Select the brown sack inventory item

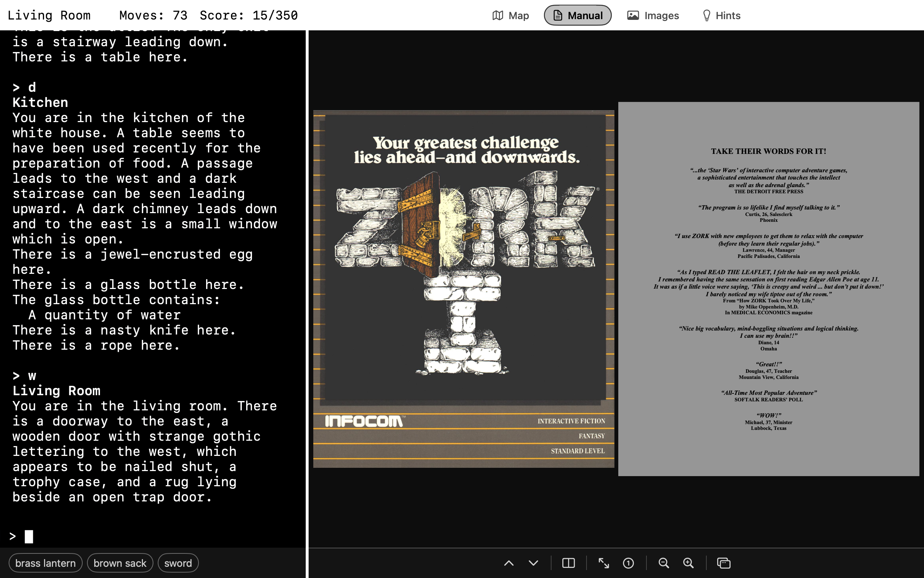pos(120,563)
